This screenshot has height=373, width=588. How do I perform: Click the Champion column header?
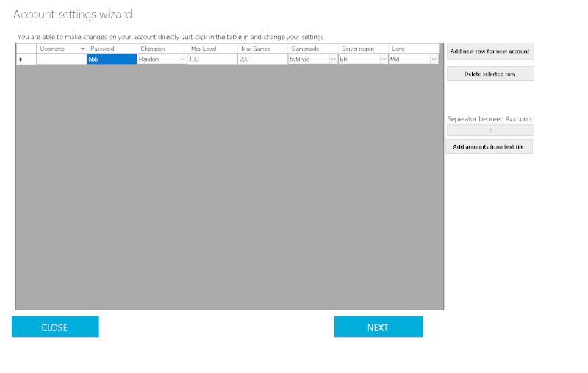(x=162, y=49)
